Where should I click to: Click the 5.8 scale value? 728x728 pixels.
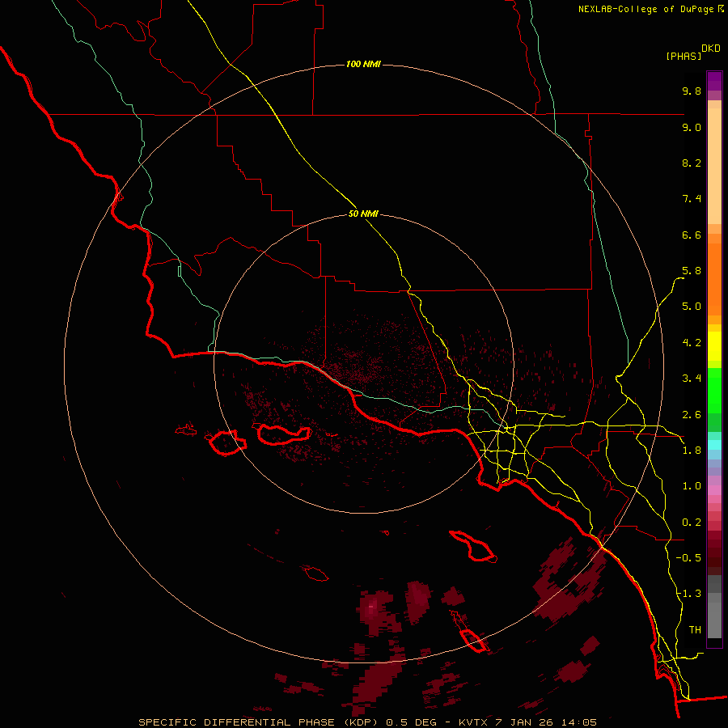(x=692, y=271)
